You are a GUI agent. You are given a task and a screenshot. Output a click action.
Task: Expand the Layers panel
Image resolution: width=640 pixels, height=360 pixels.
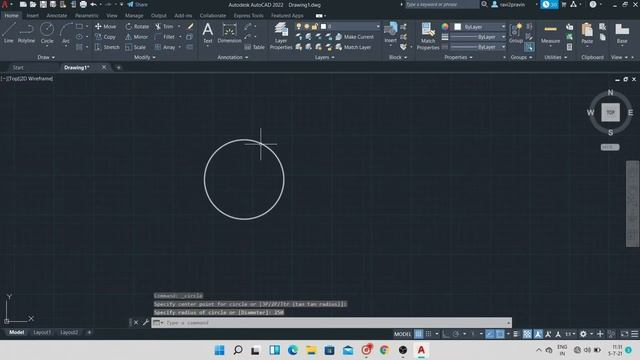tap(324, 58)
